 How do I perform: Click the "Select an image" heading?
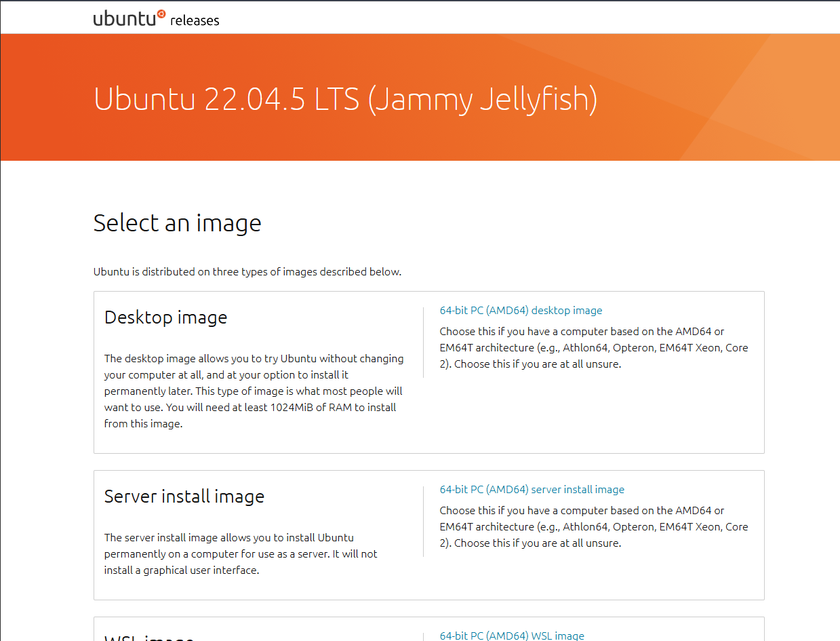(178, 222)
